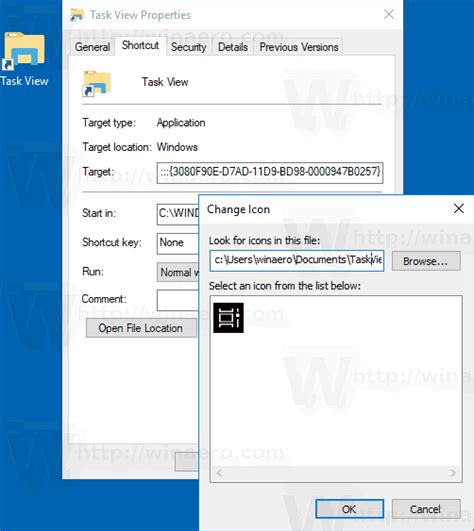The width and height of the screenshot is (474, 531).
Task: Focus the Target field with CLSID value
Action: 270,173
